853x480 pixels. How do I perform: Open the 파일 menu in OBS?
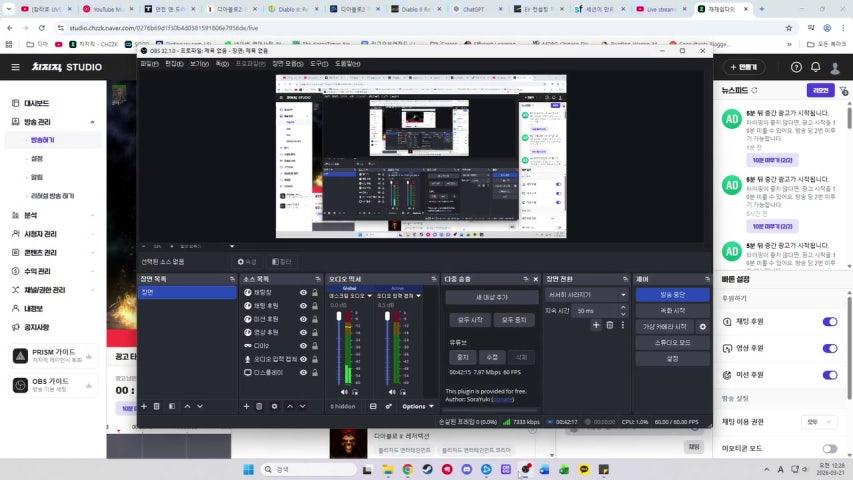click(149, 63)
